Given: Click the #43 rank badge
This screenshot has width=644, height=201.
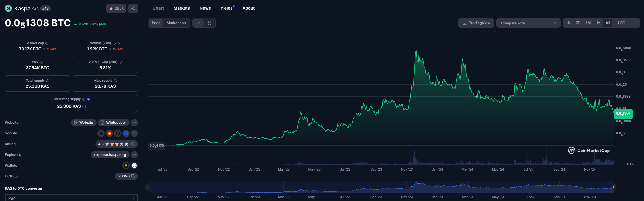Looking at the screenshot, I should point(45,8).
